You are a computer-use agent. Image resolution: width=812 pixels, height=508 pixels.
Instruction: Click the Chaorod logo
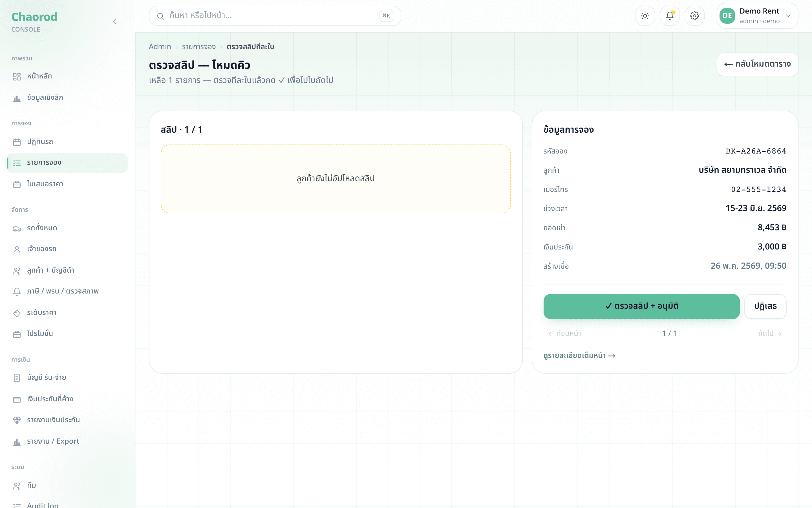(x=34, y=17)
